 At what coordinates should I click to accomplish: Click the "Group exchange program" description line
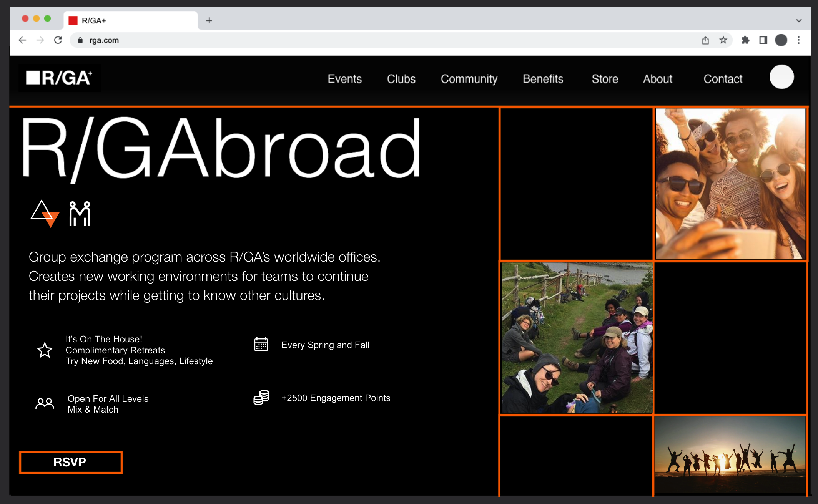click(204, 257)
